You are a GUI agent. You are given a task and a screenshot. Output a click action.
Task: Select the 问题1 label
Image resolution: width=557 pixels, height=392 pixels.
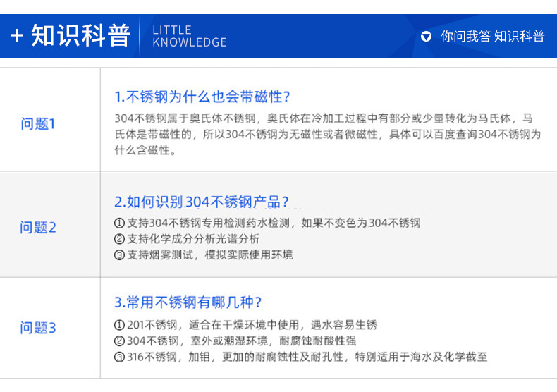point(37,124)
